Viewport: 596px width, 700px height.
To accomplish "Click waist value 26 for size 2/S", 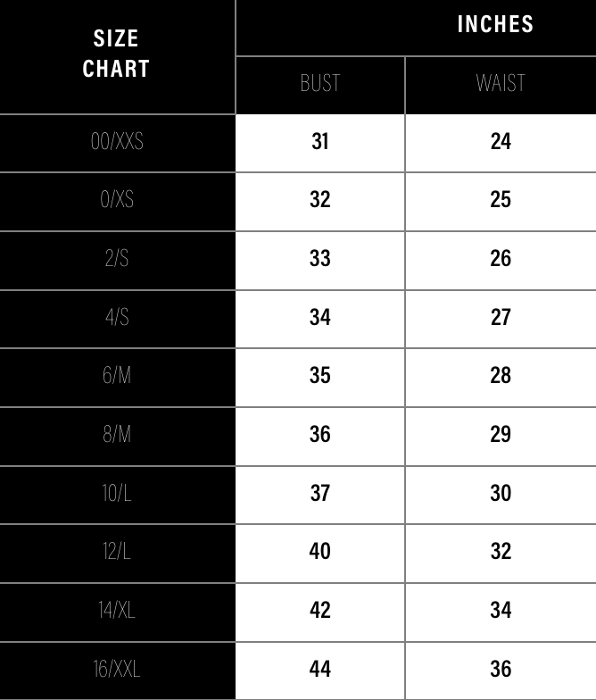I will 501,258.
